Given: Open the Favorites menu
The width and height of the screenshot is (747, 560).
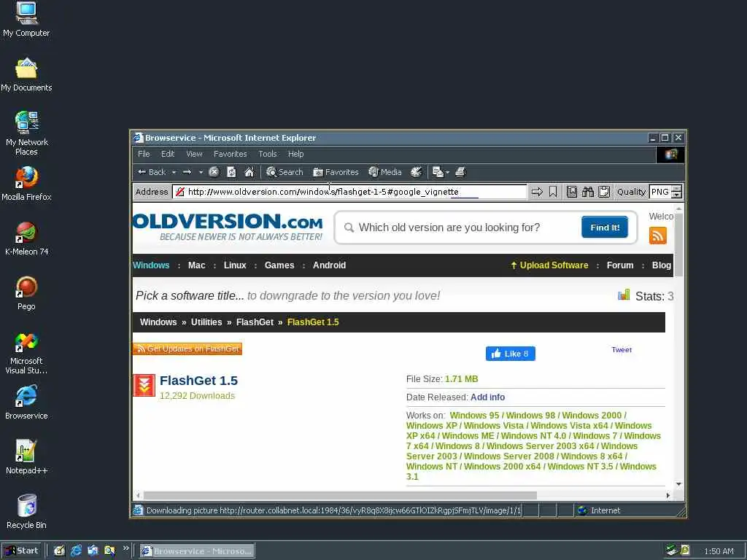Looking at the screenshot, I should tap(230, 154).
